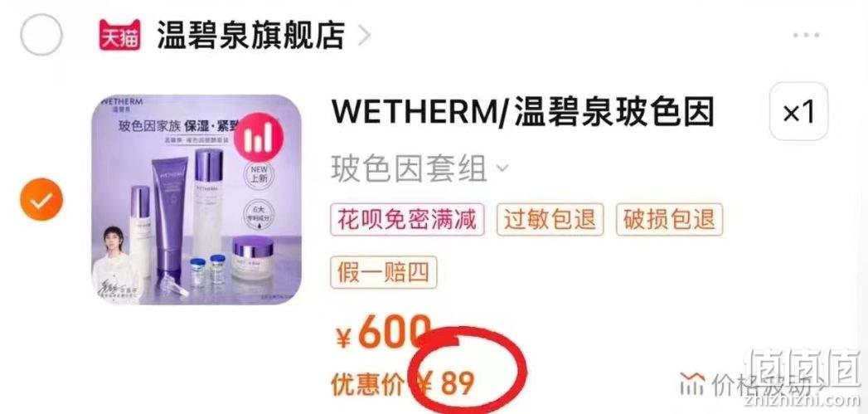Screen dimensions: 868x414
Task: Click the 过敏包退 tag
Action: [550, 220]
